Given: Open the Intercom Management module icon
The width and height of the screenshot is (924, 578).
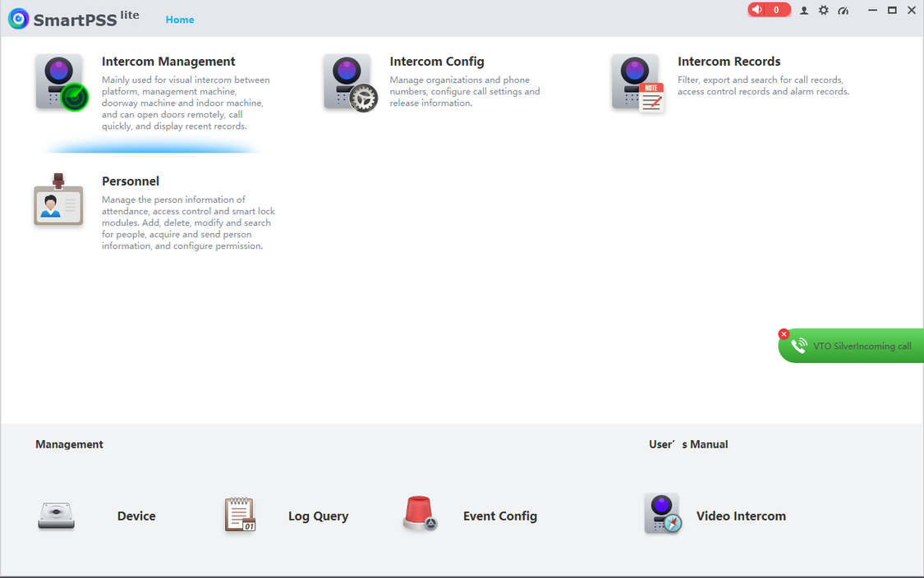Looking at the screenshot, I should pos(62,82).
